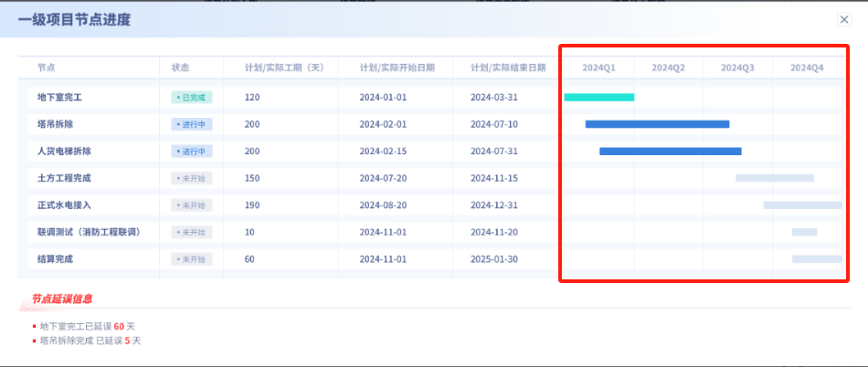Screen dimensions: 868x367
Task: Click the end date 2024-03-31
Action: [x=494, y=98]
